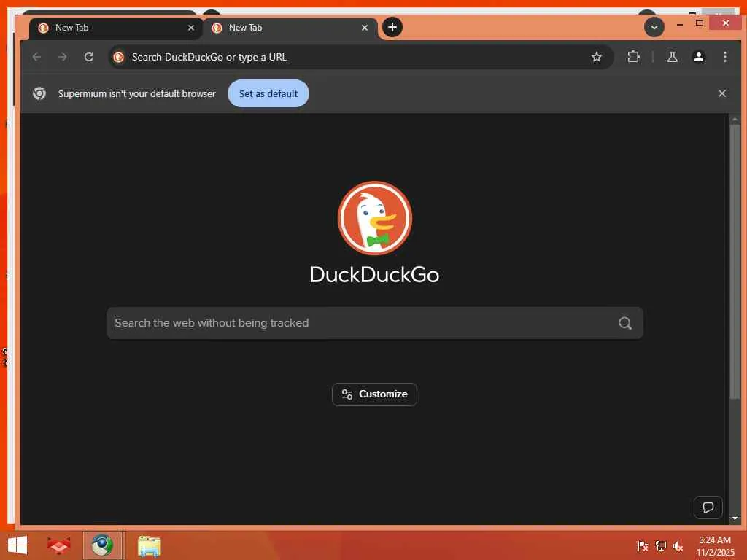Image resolution: width=747 pixels, height=560 pixels.
Task: Reload the current page
Action: coord(89,57)
